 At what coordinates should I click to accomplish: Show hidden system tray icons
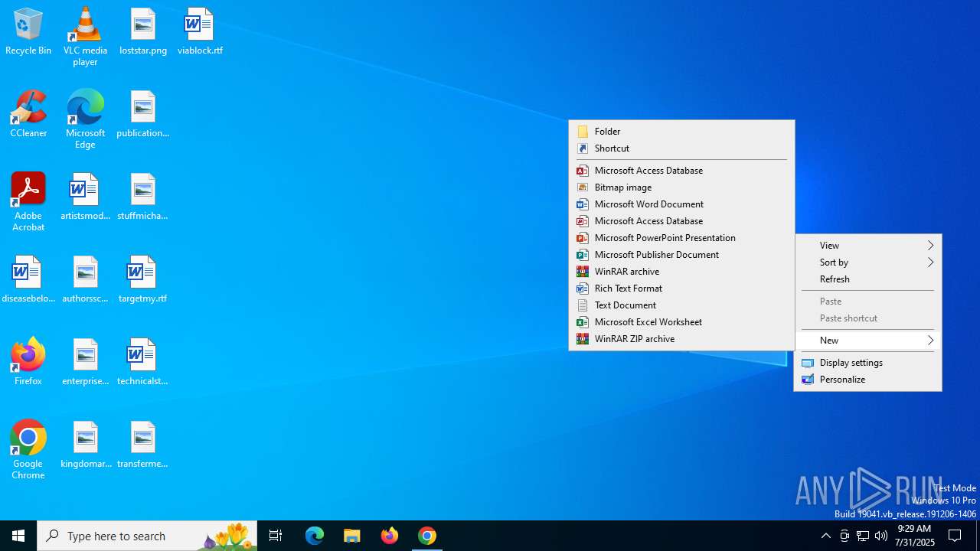click(825, 536)
